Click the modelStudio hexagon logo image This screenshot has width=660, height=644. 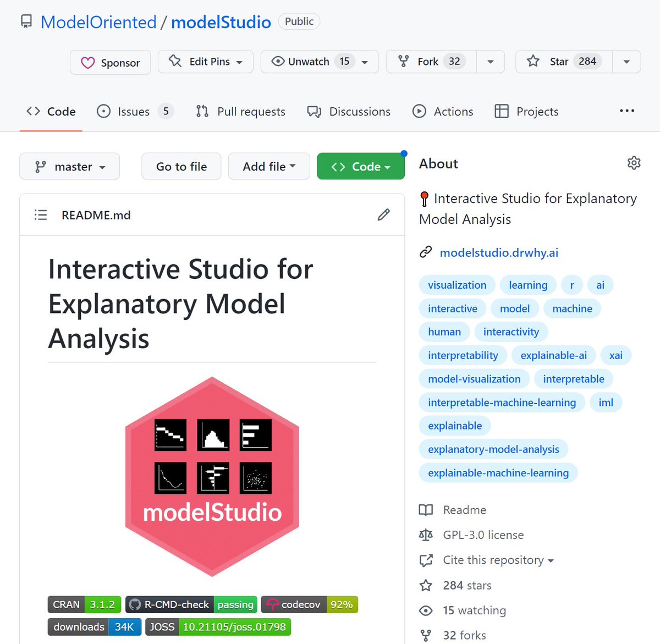tap(212, 477)
